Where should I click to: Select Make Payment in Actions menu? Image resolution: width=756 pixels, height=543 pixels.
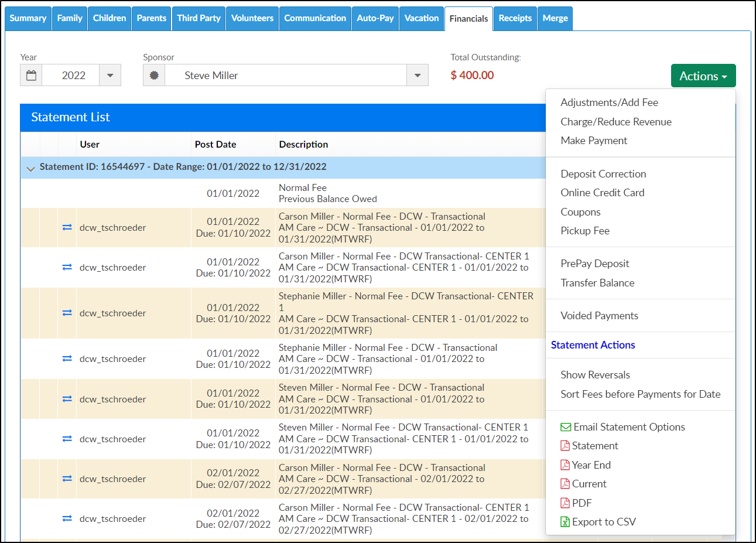594,141
